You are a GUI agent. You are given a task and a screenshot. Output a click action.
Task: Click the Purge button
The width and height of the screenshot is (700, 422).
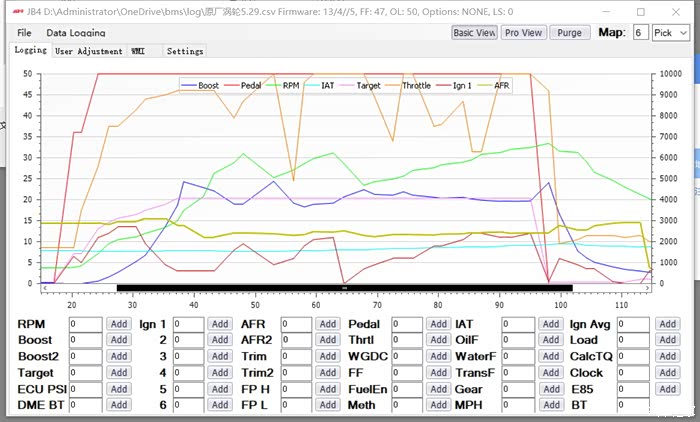point(569,33)
